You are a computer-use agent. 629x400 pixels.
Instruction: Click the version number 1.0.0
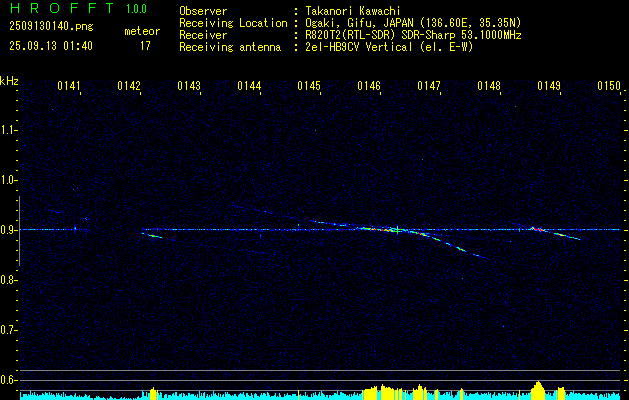pos(136,8)
